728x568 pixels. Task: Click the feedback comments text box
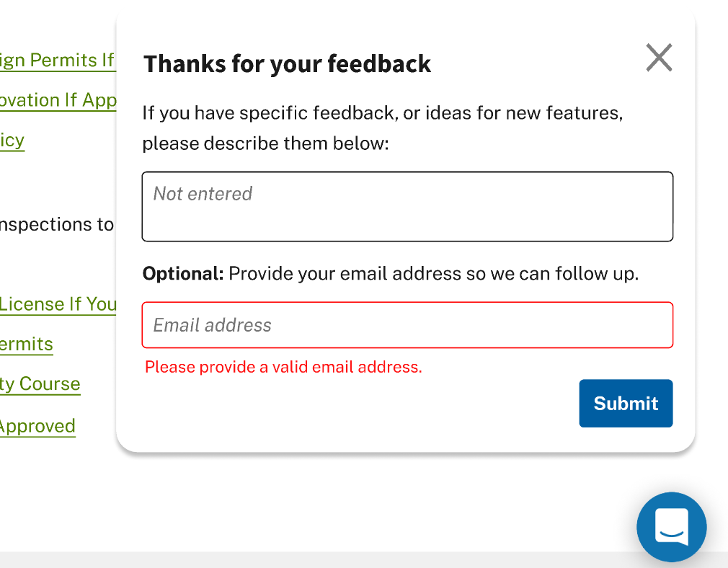coord(407,205)
